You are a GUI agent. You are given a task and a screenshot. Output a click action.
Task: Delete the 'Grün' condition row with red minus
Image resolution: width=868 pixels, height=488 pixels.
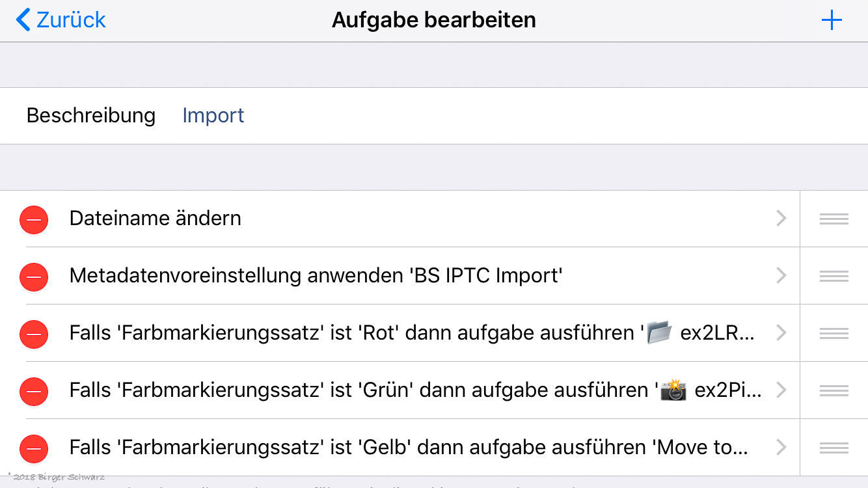click(x=34, y=391)
